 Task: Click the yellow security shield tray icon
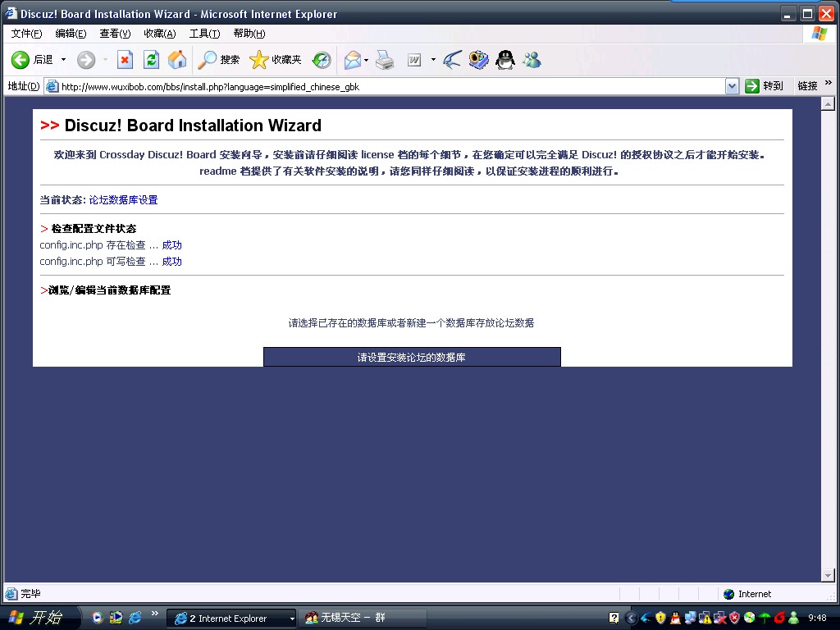tap(660, 619)
